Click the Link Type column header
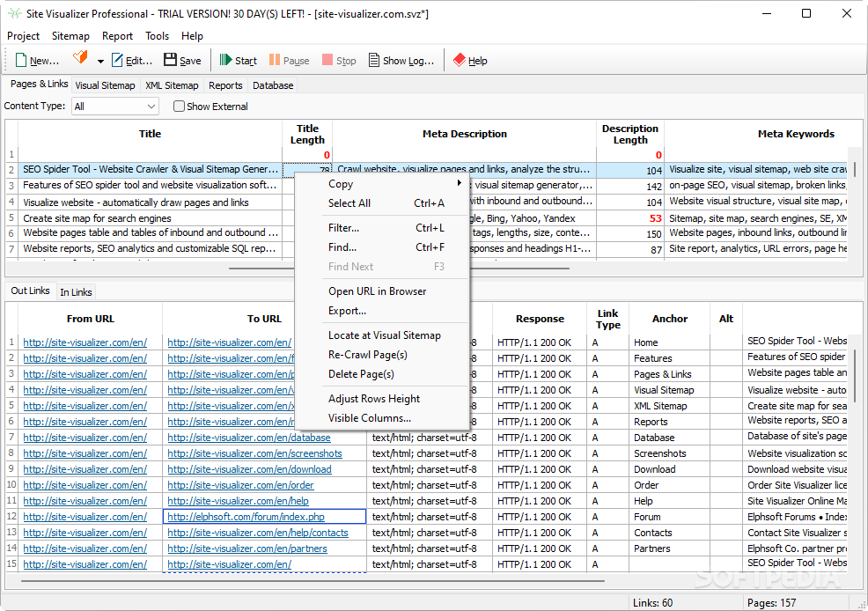The height and width of the screenshot is (611, 868). coord(607,319)
